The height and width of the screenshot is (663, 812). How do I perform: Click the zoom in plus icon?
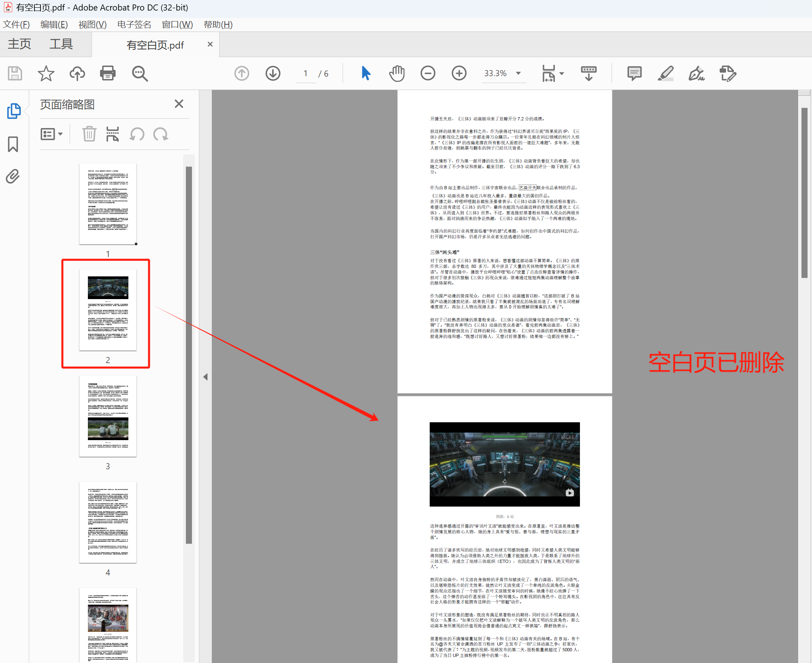click(459, 73)
